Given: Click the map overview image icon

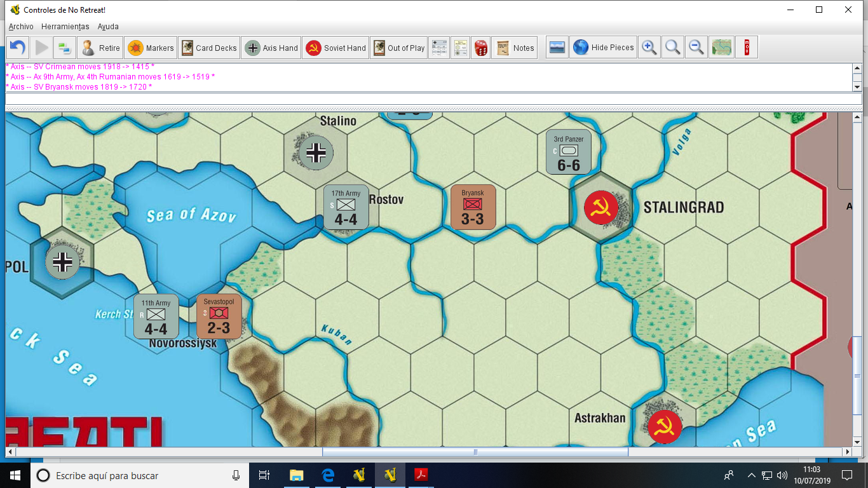Looking at the screenshot, I should click(x=557, y=48).
